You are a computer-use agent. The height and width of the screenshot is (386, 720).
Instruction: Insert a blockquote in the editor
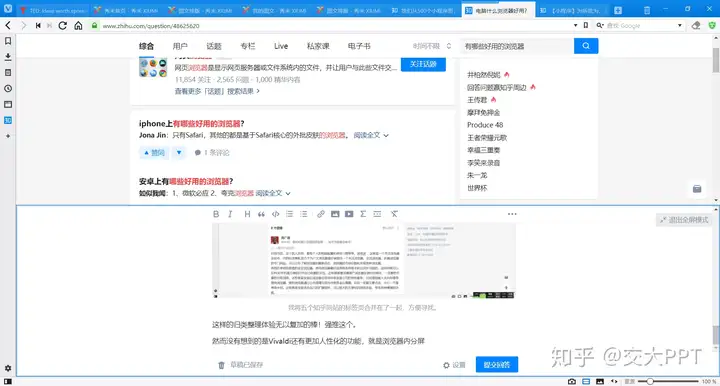261,214
